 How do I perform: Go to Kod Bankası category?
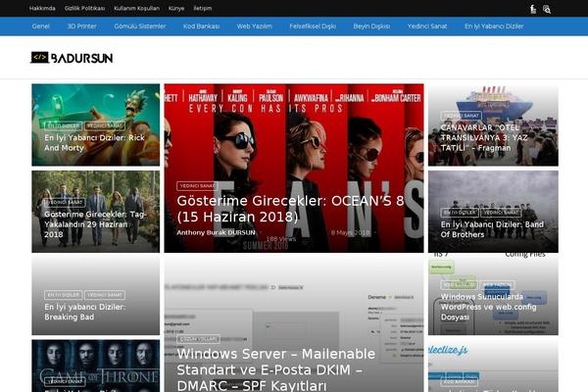pos(201,26)
